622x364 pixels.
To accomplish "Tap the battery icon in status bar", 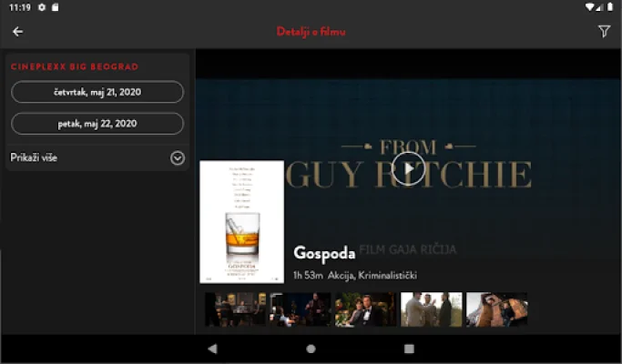I will [x=607, y=7].
